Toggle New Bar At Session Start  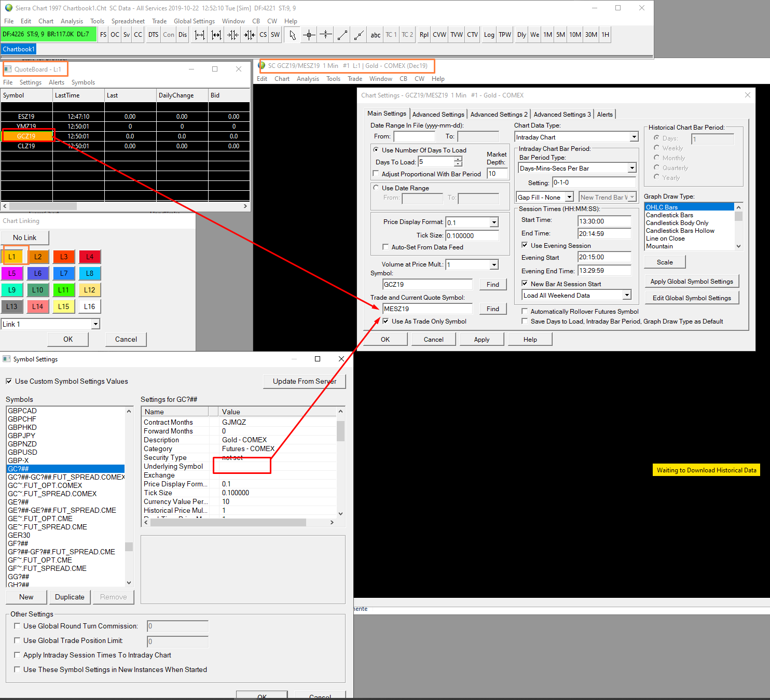click(525, 284)
